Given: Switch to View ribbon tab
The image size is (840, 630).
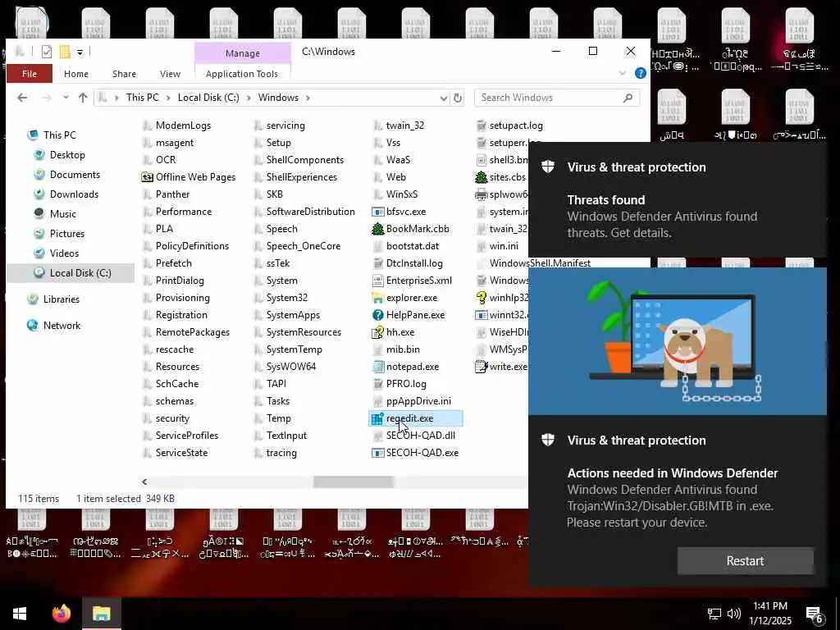Looking at the screenshot, I should click(x=170, y=74).
